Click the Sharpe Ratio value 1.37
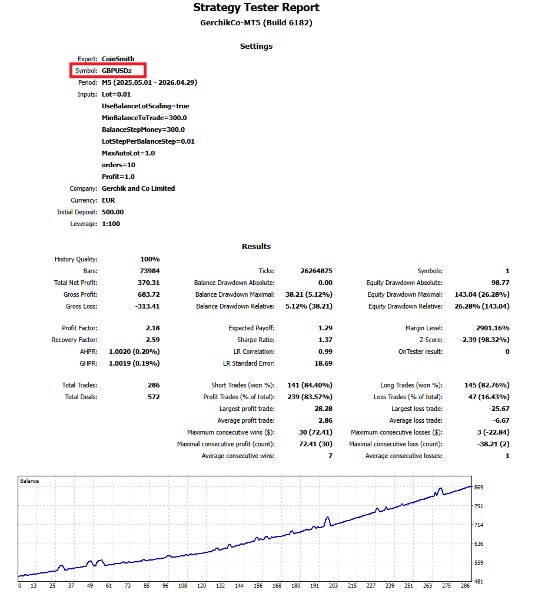The width and height of the screenshot is (535, 600). click(x=325, y=340)
